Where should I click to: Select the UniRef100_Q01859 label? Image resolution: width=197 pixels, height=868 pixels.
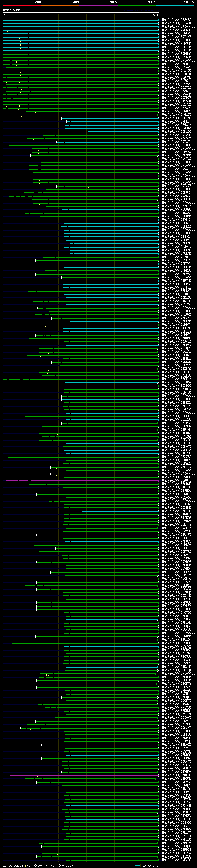177,71
